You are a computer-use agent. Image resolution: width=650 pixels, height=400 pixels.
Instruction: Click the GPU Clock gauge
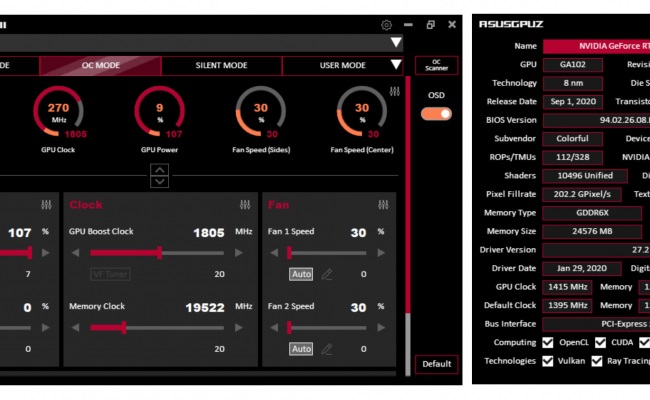58,112
